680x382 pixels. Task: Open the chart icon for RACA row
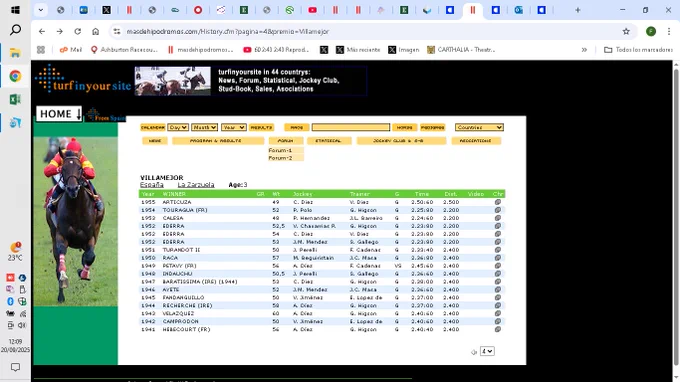(497, 258)
